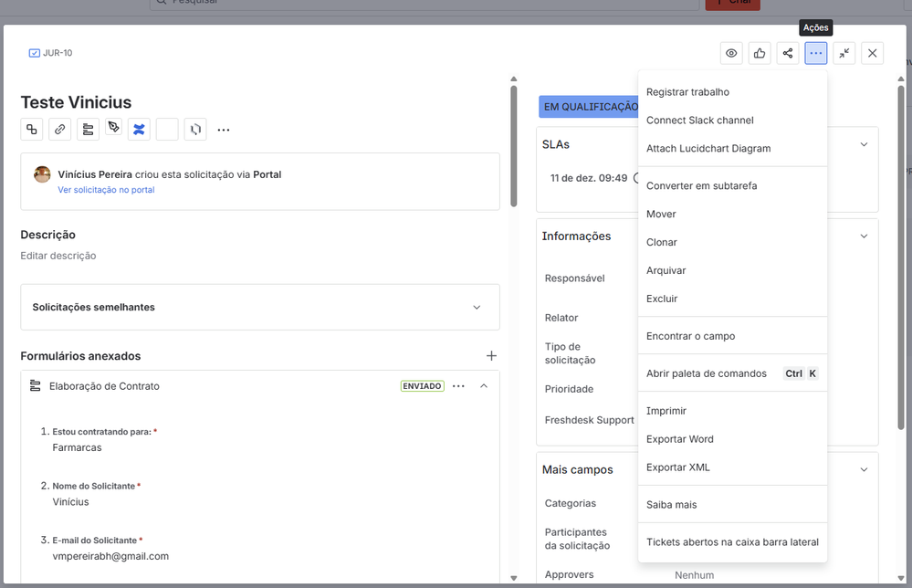Select Encontrar o campo

732,336
